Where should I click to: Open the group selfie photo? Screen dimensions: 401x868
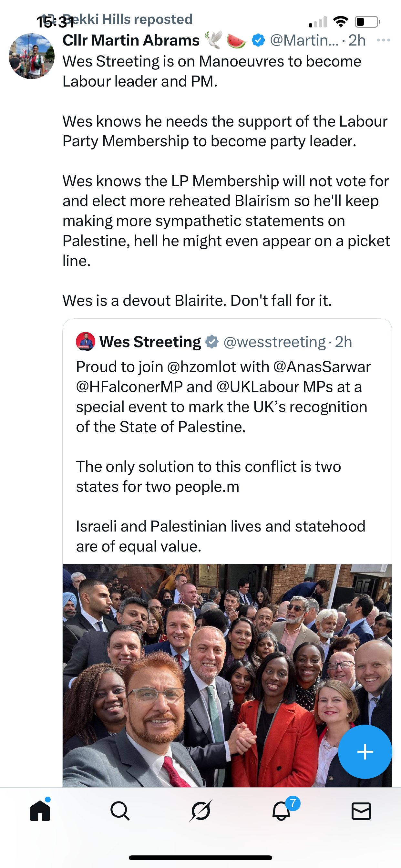point(227,674)
